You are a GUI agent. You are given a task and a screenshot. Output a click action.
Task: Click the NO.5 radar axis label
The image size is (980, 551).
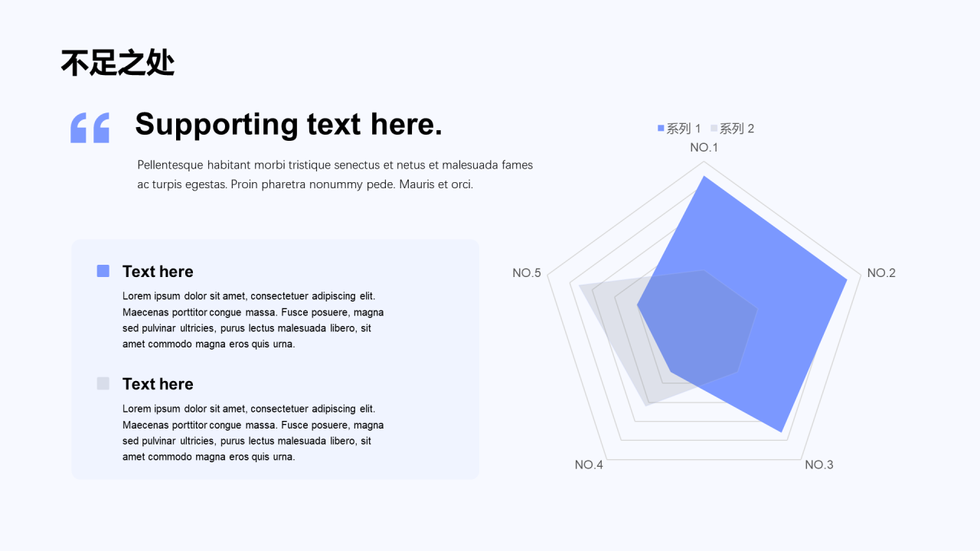527,273
